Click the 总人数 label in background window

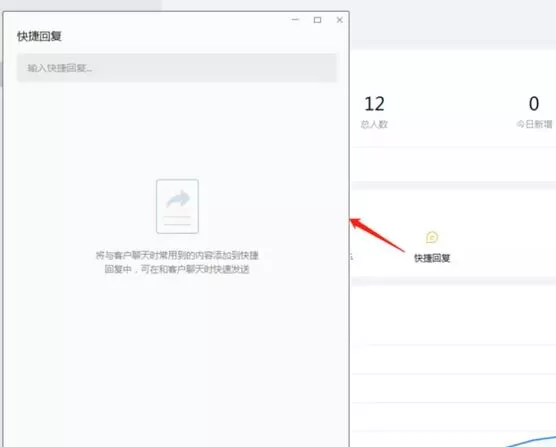[x=374, y=124]
